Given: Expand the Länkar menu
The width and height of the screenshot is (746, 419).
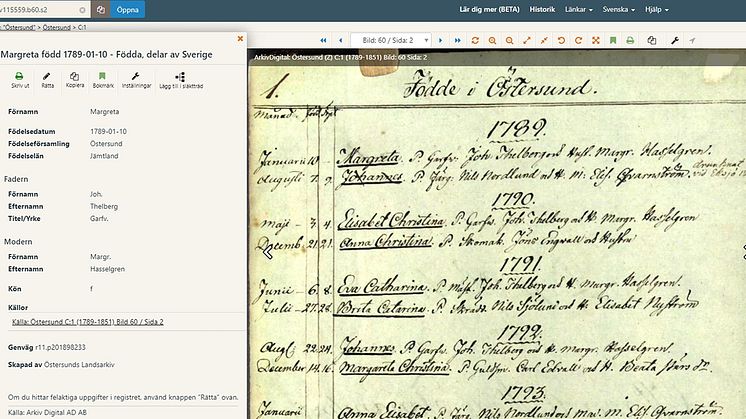Looking at the screenshot, I should point(579,9).
